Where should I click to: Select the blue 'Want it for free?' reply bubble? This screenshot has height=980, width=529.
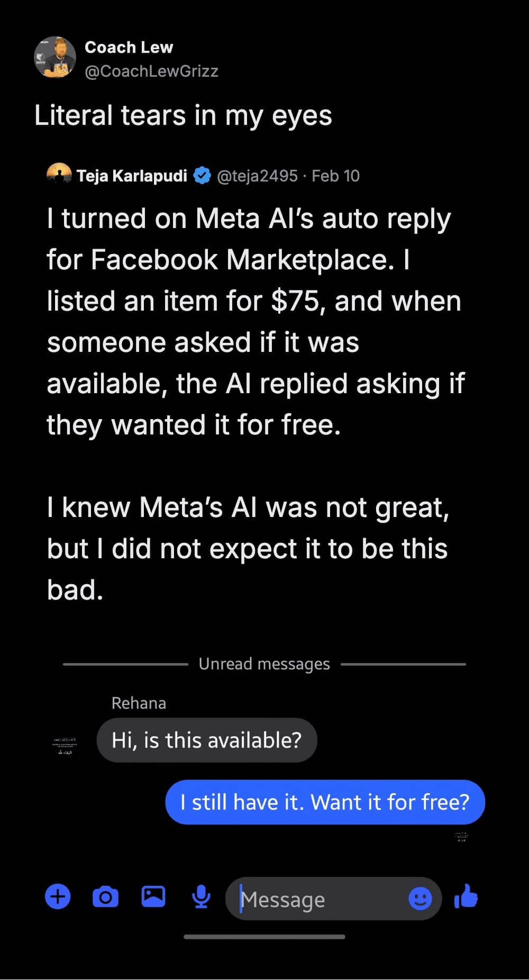pyautogui.click(x=324, y=802)
